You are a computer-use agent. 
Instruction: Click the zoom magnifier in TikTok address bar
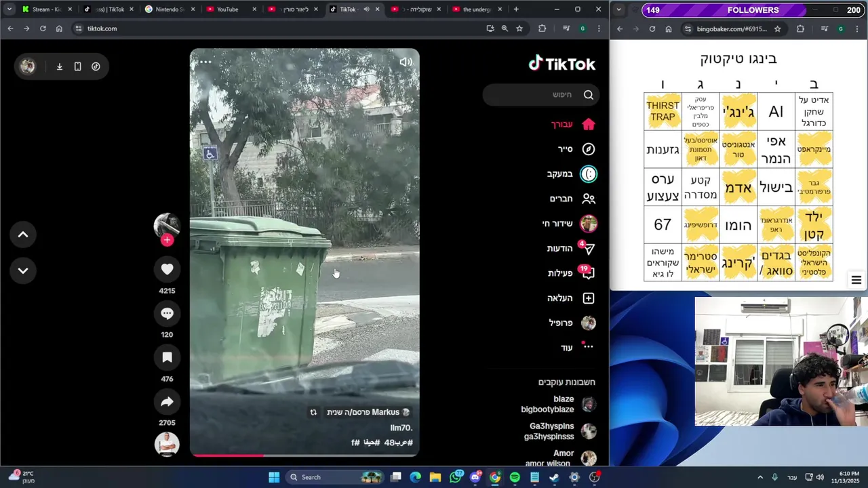pos(505,28)
